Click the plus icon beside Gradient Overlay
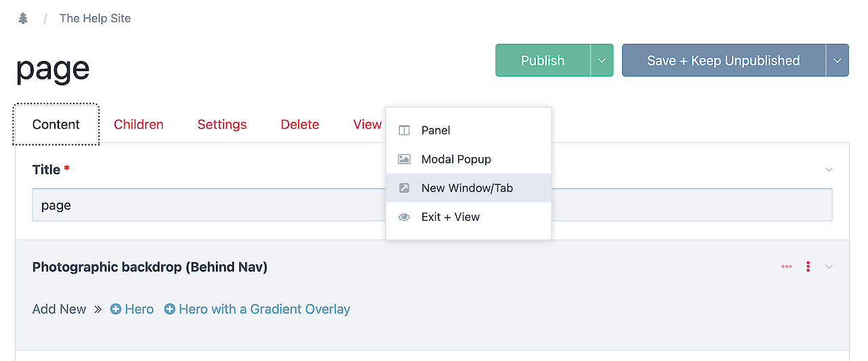868x361 pixels. tap(170, 310)
